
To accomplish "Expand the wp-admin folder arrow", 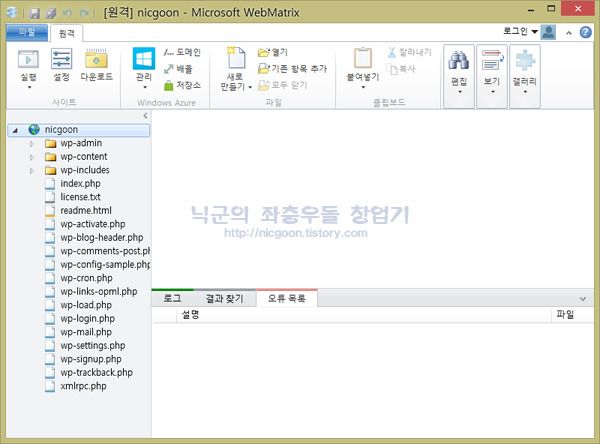I will 32,144.
